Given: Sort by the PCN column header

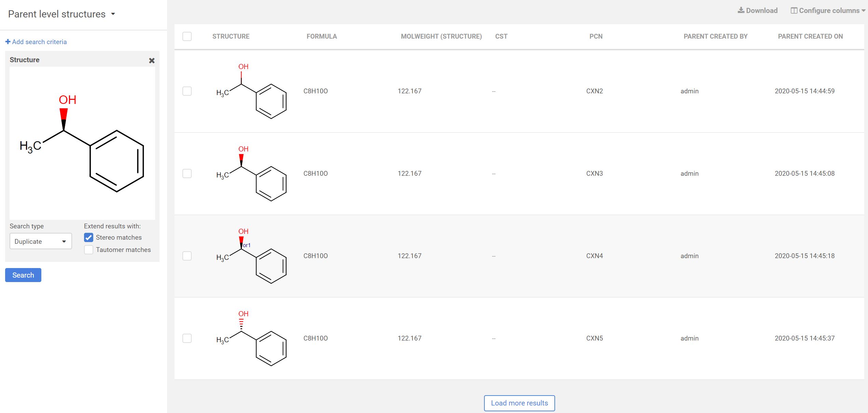Looking at the screenshot, I should [x=596, y=36].
